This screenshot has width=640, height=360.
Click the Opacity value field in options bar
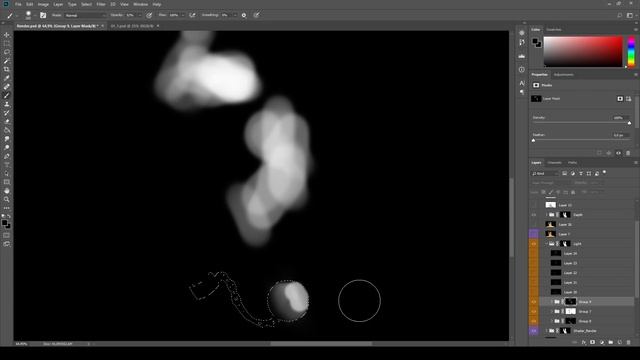tap(131, 15)
